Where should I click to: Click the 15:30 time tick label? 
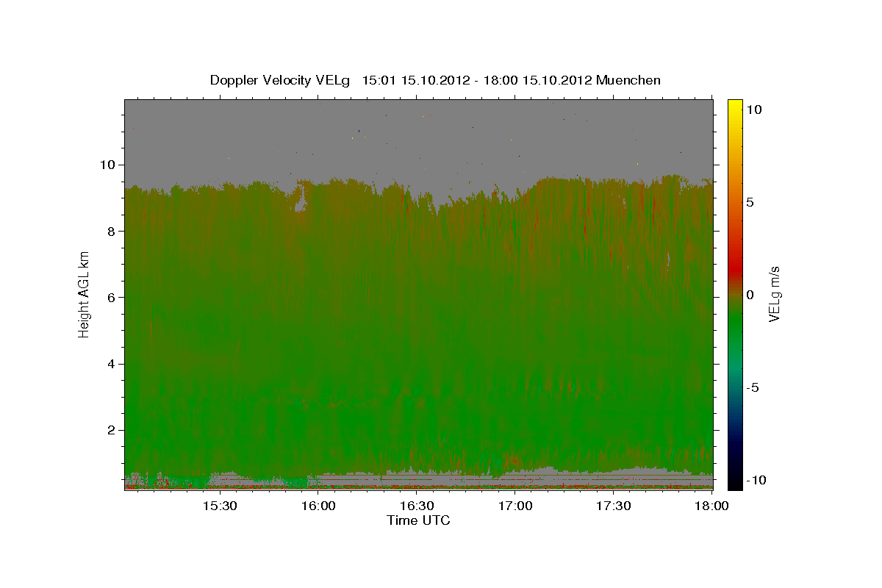[219, 506]
